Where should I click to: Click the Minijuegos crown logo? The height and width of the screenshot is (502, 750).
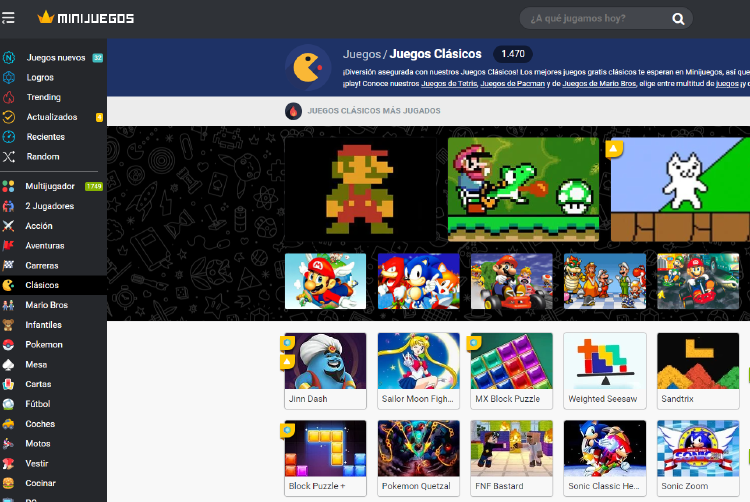point(86,18)
